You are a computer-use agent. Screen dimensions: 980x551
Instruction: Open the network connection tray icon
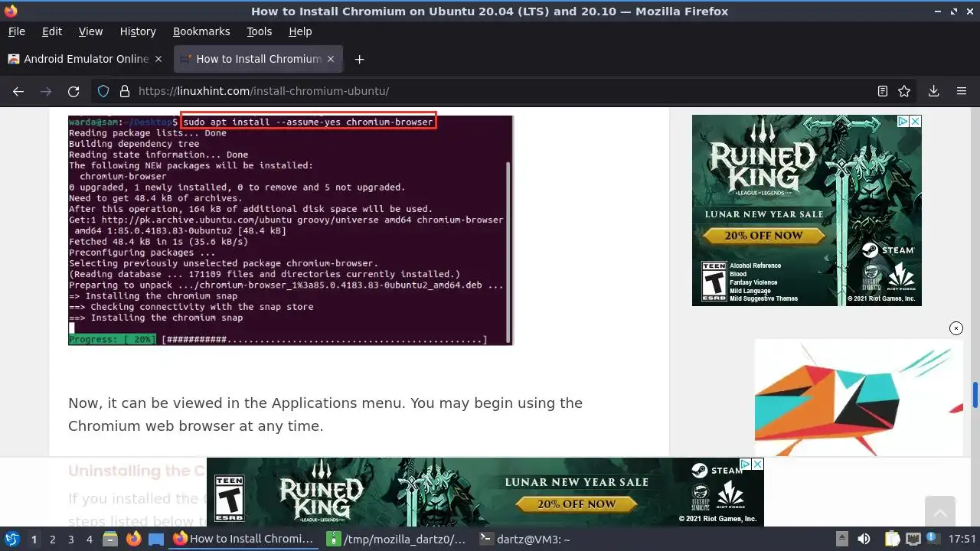[913, 539]
